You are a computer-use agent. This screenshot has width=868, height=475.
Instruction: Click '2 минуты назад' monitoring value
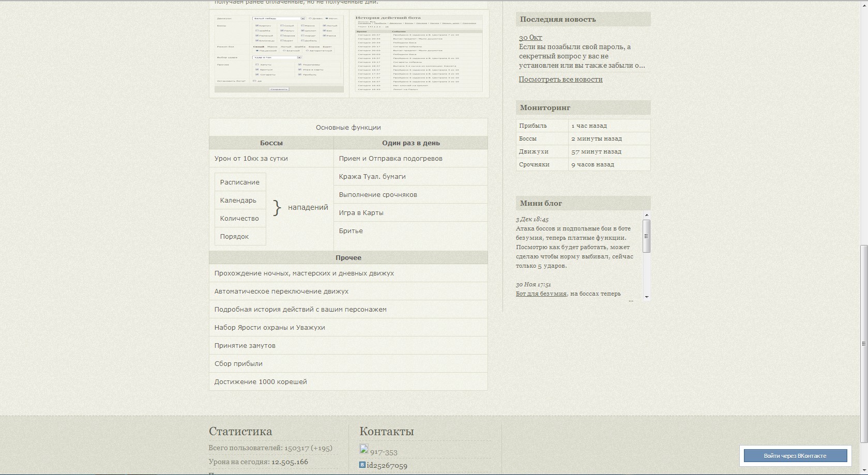pos(597,139)
